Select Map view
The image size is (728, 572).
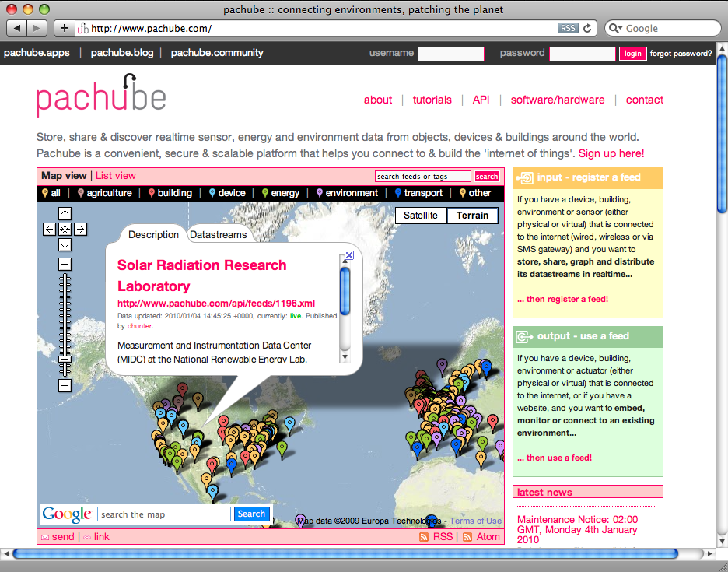[x=64, y=176]
